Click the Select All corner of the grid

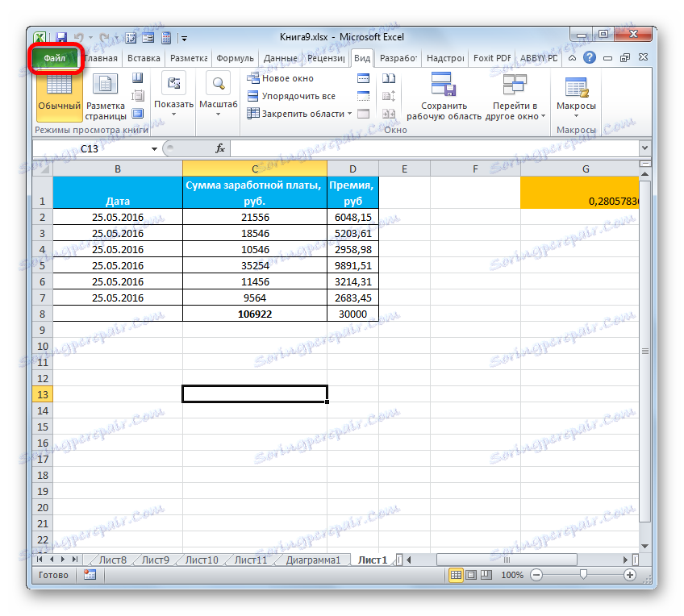43,169
